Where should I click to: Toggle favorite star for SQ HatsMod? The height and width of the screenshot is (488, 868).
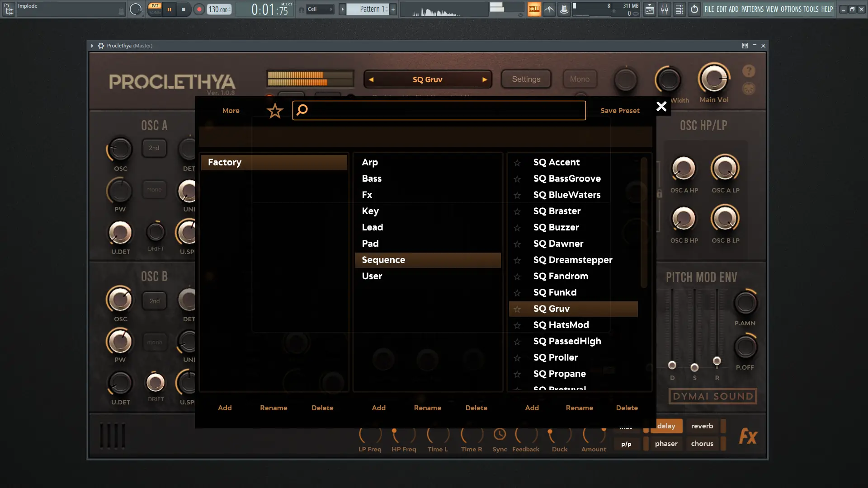(x=517, y=325)
